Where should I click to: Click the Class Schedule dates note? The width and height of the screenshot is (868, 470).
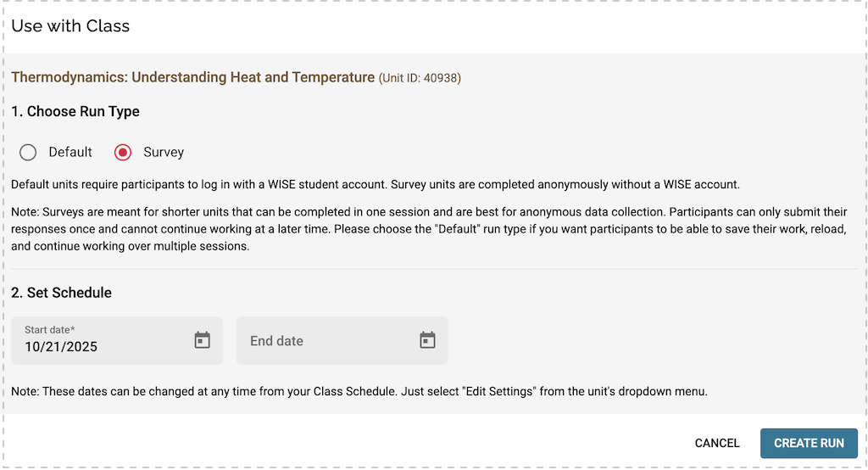tap(359, 392)
